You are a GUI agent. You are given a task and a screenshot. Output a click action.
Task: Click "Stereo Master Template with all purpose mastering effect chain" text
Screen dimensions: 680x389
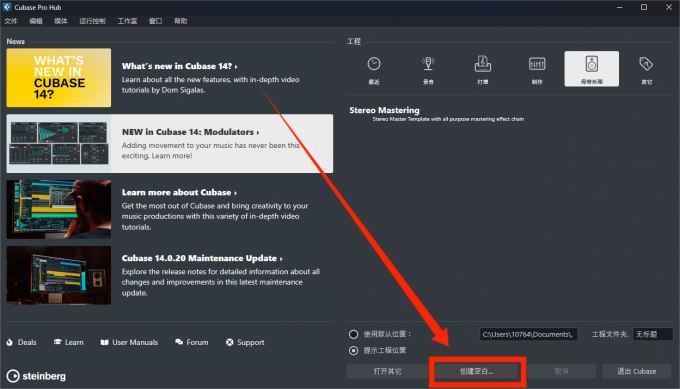(448, 119)
